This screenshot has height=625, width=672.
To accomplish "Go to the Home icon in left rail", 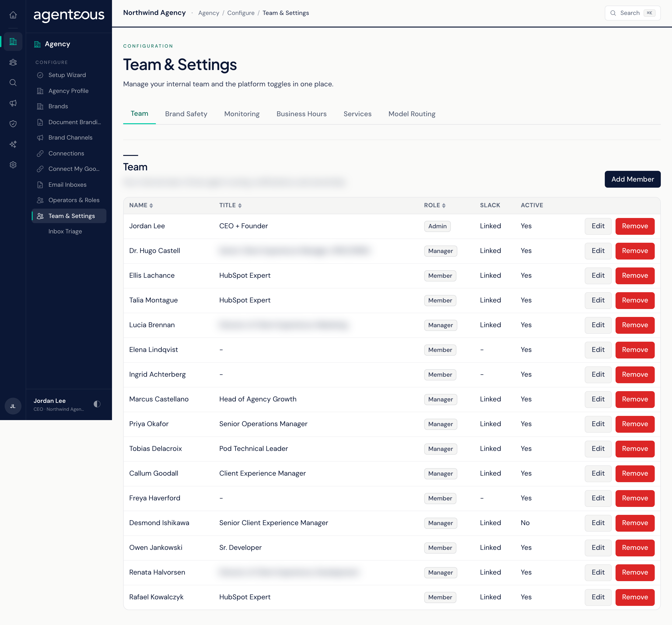I will tap(13, 15).
